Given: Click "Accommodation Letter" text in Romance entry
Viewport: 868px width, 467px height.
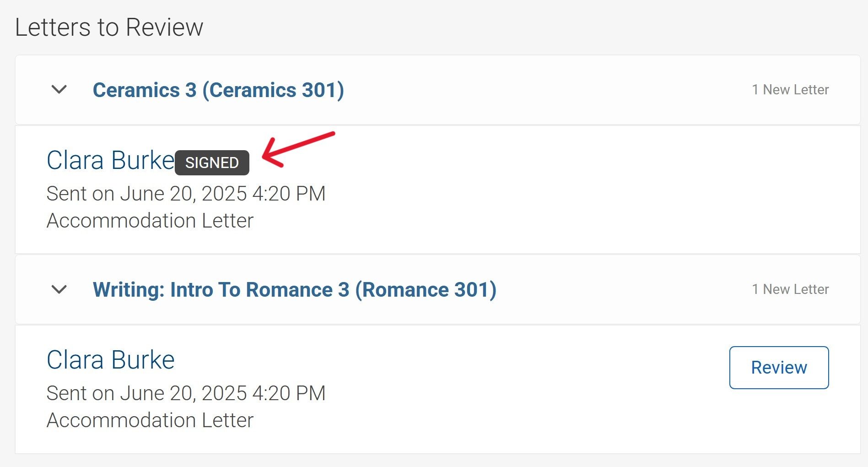Looking at the screenshot, I should (150, 420).
